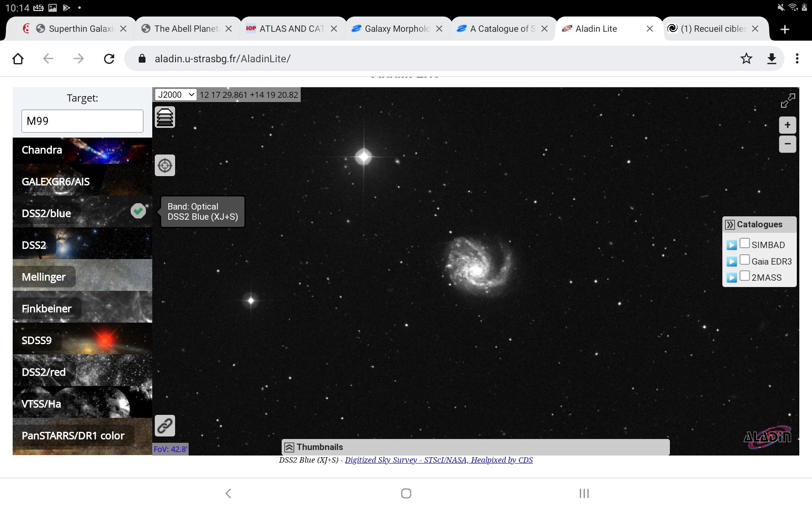Viewport: 812px width, 508px height.
Task: Click the browser download icon
Action: (x=772, y=58)
